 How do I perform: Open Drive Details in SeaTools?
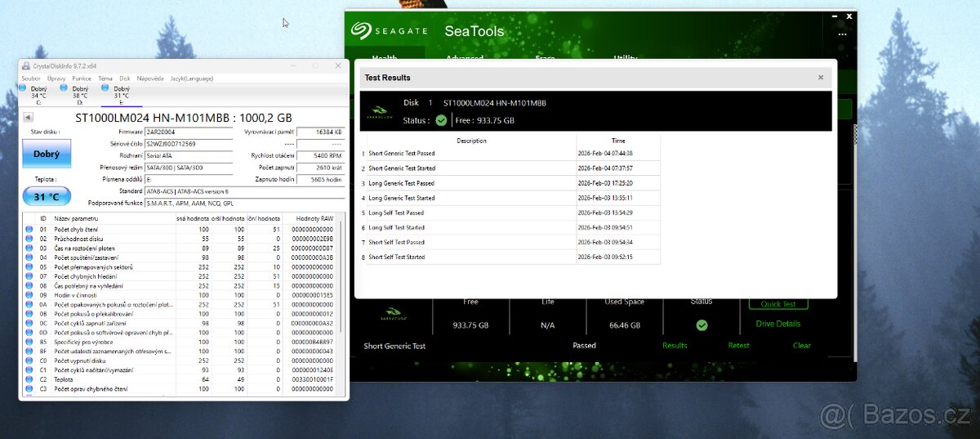(x=777, y=324)
